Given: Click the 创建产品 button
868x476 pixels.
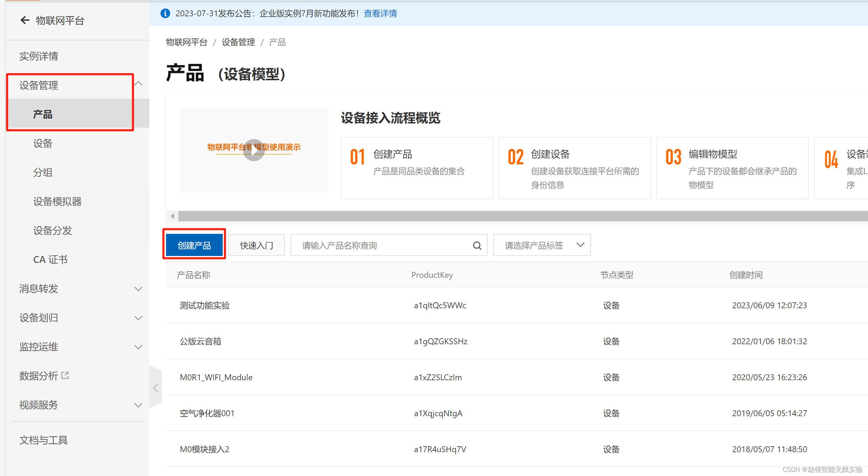Looking at the screenshot, I should tap(194, 246).
